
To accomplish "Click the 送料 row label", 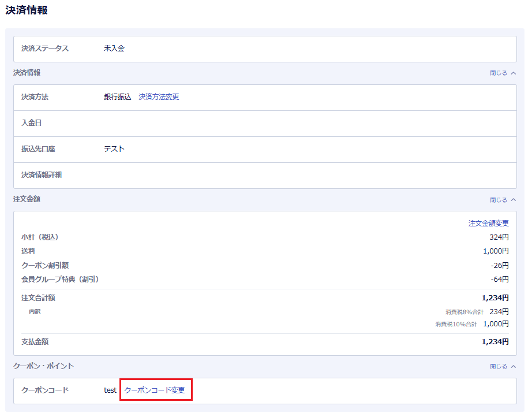I will (x=29, y=251).
